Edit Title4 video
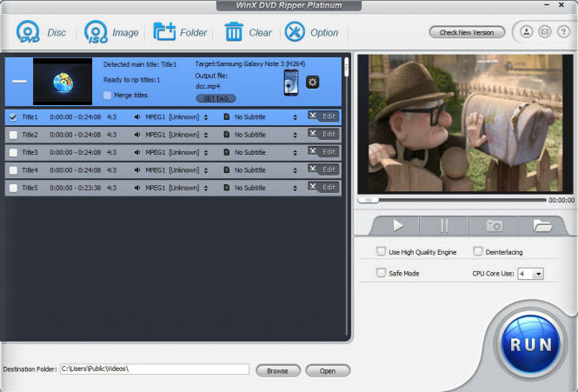This screenshot has width=578, height=392. (x=323, y=169)
